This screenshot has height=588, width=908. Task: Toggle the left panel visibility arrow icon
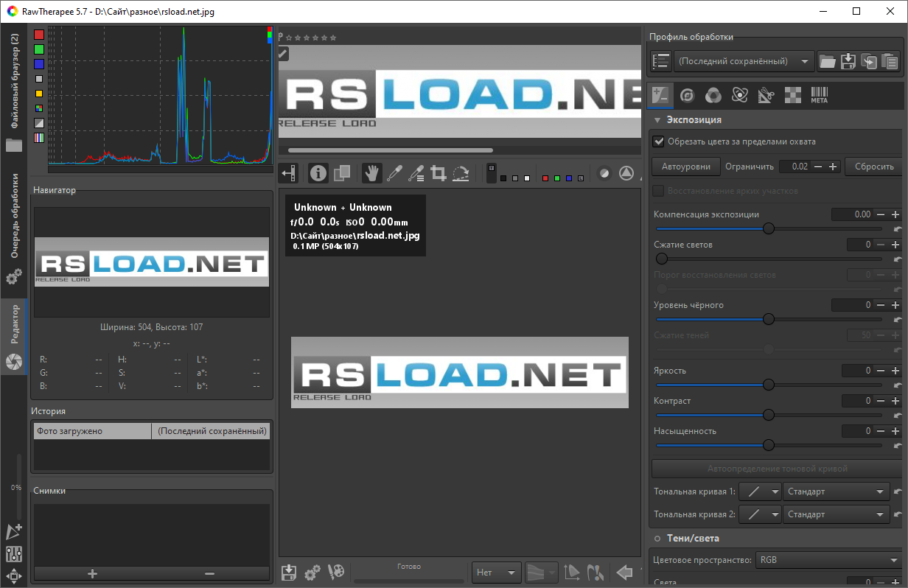[x=289, y=174]
